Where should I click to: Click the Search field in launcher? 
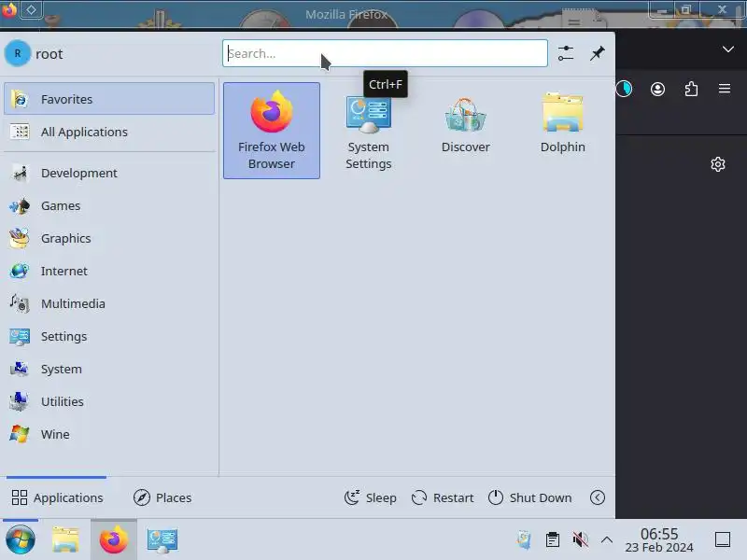[x=385, y=53]
